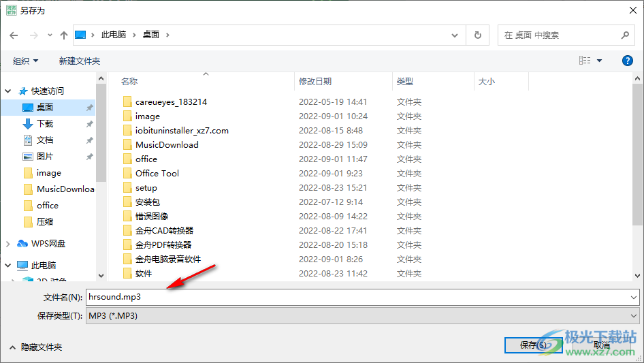Select the careueyes_183214 folder
Image resolution: width=644 pixels, height=363 pixels.
[171, 102]
